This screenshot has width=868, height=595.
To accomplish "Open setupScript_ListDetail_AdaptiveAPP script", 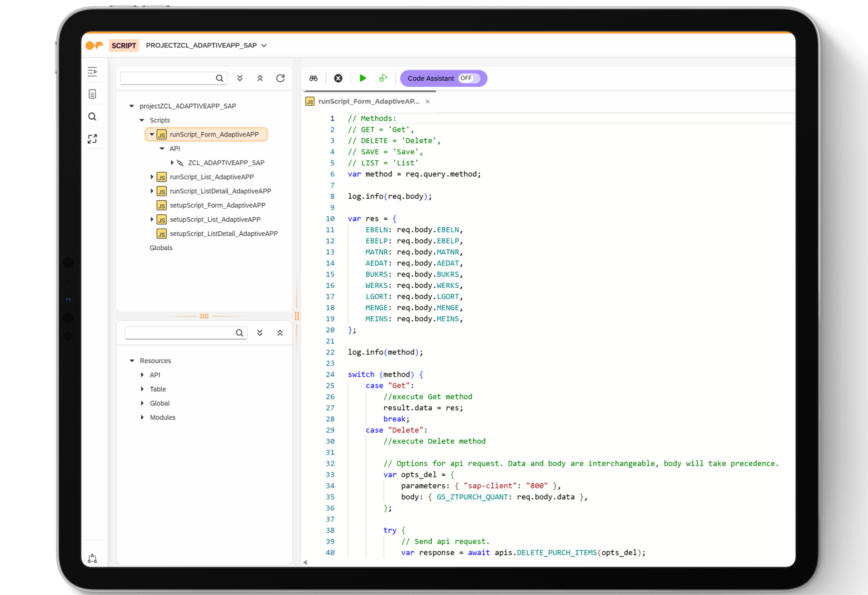I will (x=223, y=234).
